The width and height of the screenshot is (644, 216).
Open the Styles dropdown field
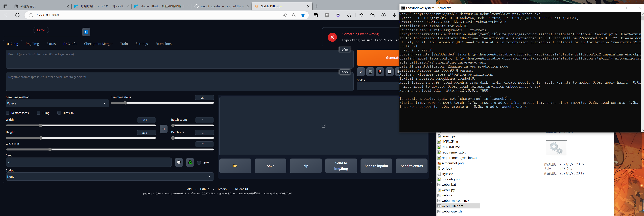click(378, 86)
